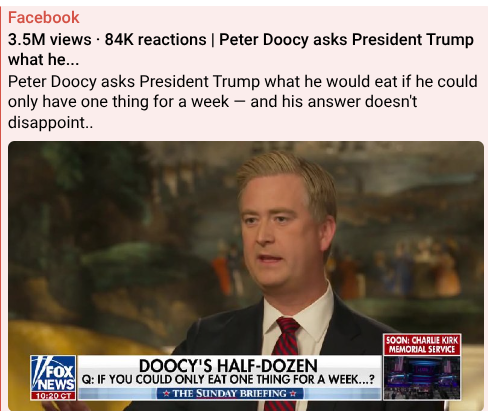
Task: Click the Fox News logo in thumbnail
Action: pos(53,374)
